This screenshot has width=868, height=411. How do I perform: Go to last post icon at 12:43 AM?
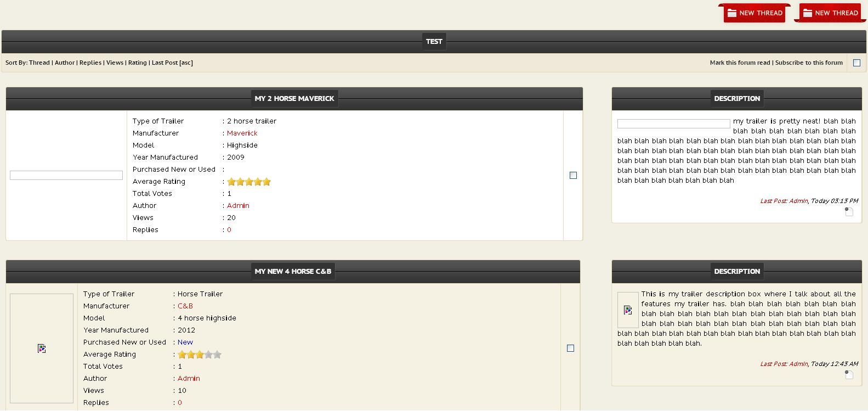pos(849,375)
